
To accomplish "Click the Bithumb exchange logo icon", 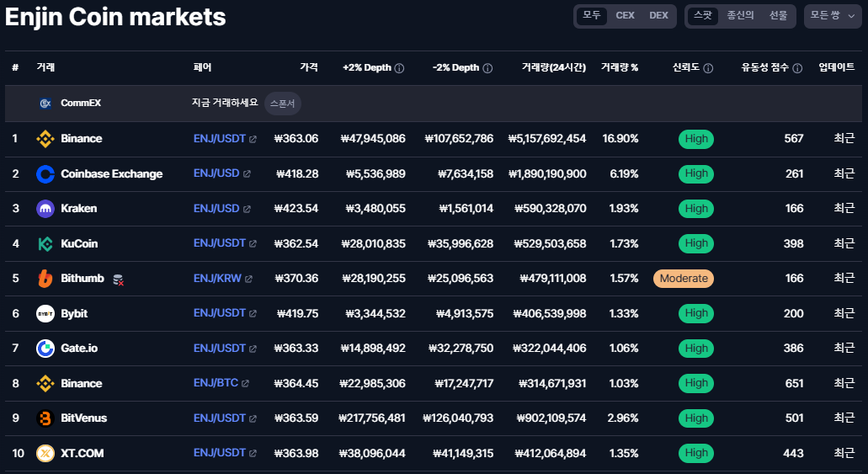I will (x=45, y=279).
